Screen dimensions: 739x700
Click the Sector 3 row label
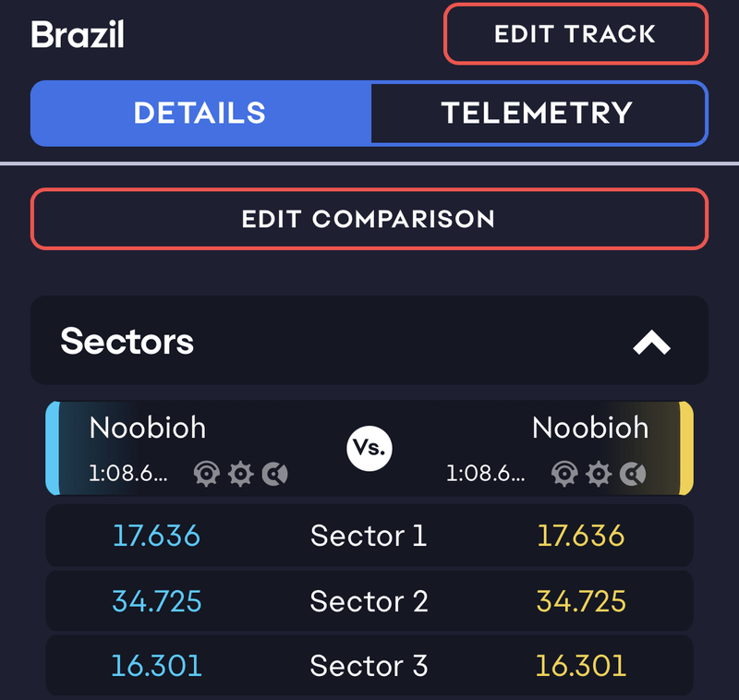click(x=369, y=666)
